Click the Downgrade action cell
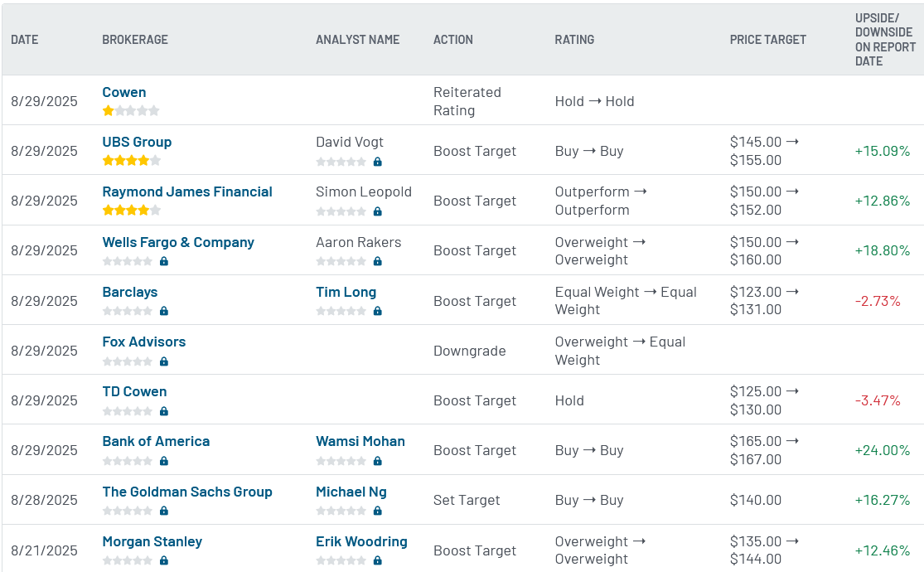 470,351
